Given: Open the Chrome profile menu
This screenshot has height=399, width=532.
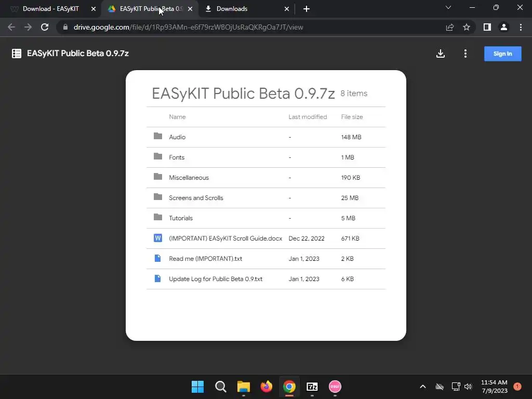Looking at the screenshot, I should tap(504, 27).
